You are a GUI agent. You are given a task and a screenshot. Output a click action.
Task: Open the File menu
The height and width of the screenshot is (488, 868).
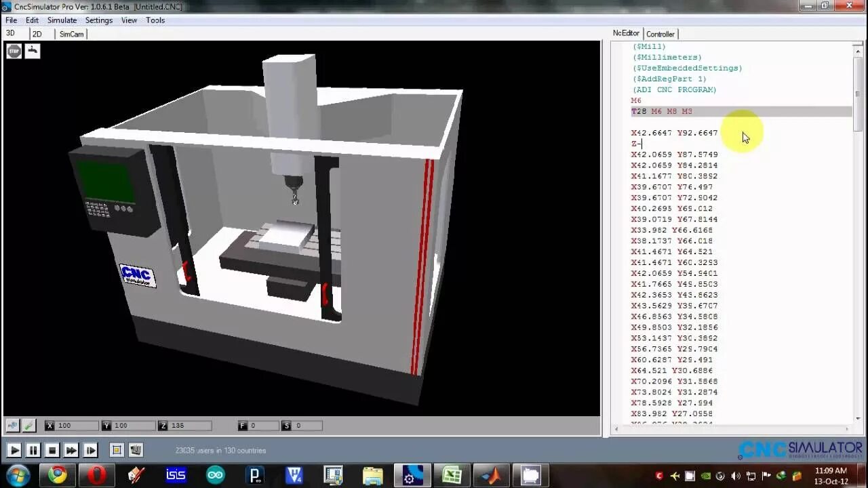coord(12,20)
